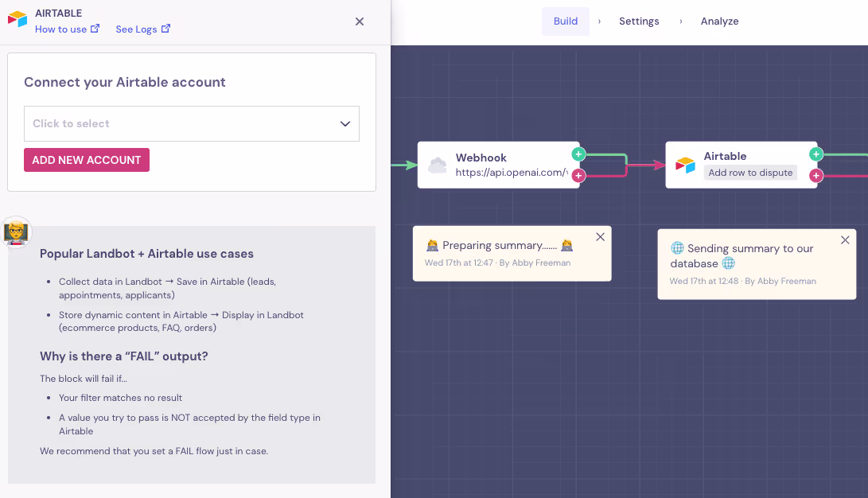868x498 pixels.
Task: Click the external link icon next to How to use
Action: point(95,28)
